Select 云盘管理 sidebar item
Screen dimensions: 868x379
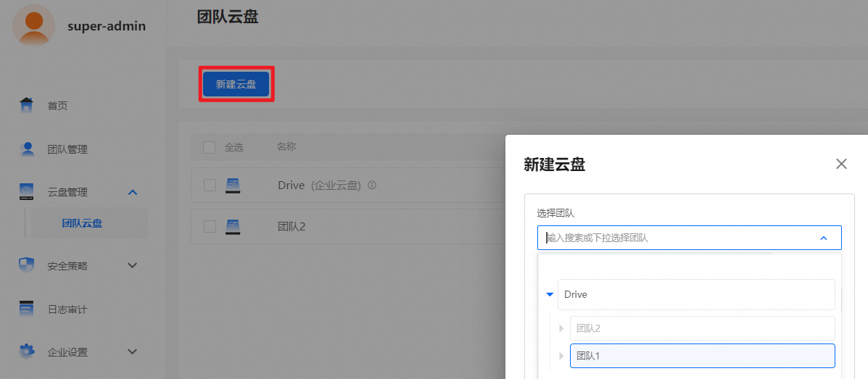(67, 193)
